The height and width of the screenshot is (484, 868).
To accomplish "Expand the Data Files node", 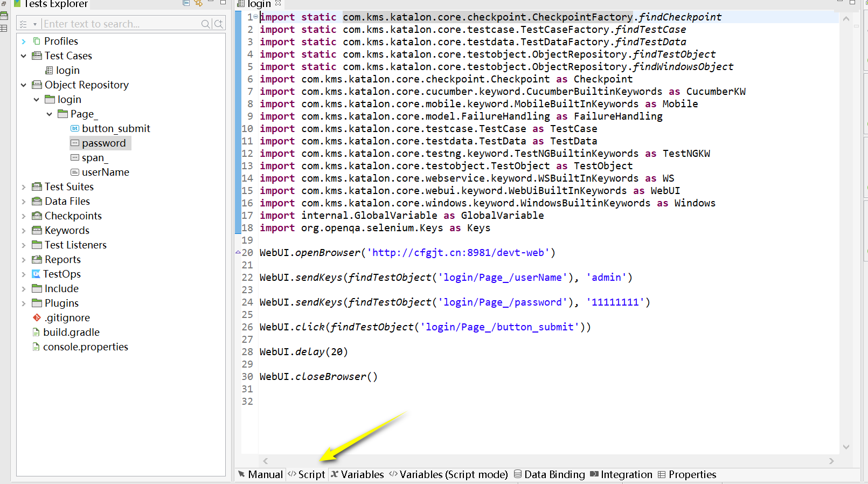I will (23, 201).
